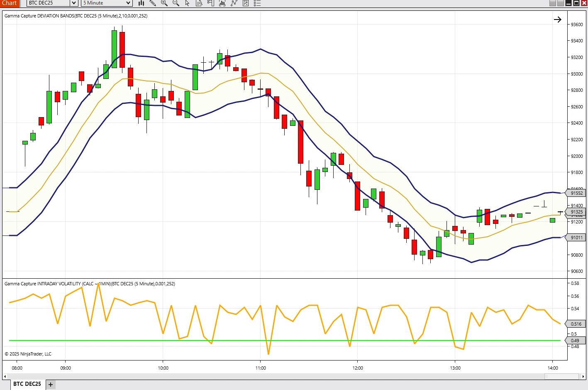Add a new tab with the plus button
This screenshot has width=588, height=390.
(50, 384)
